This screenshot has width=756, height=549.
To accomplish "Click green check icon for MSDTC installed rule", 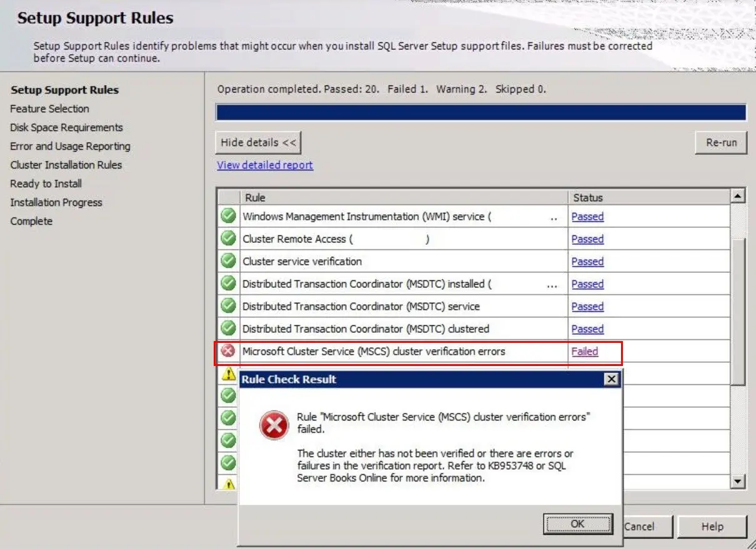I will (x=229, y=284).
